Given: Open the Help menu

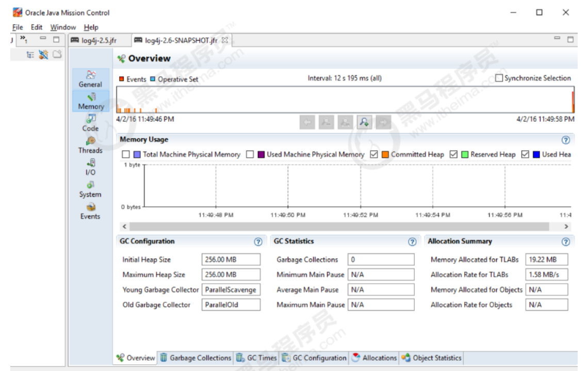Looking at the screenshot, I should click(91, 27).
